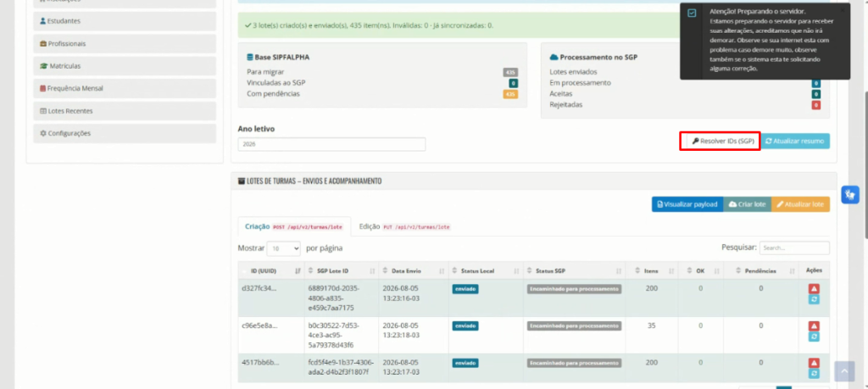868x389 pixels.
Task: Click the date 2026-08-05 13:23:16-03
Action: click(x=401, y=293)
